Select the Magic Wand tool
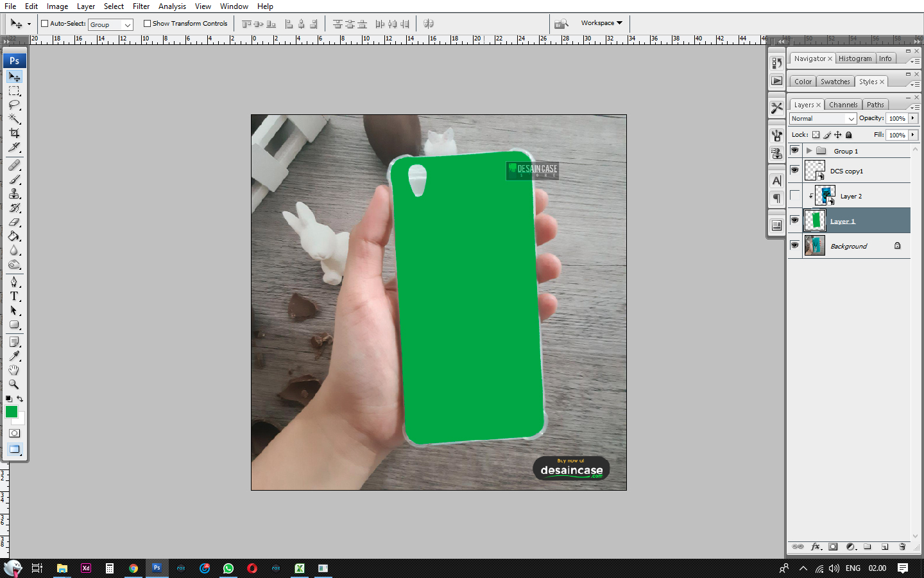924x578 pixels. [x=14, y=119]
